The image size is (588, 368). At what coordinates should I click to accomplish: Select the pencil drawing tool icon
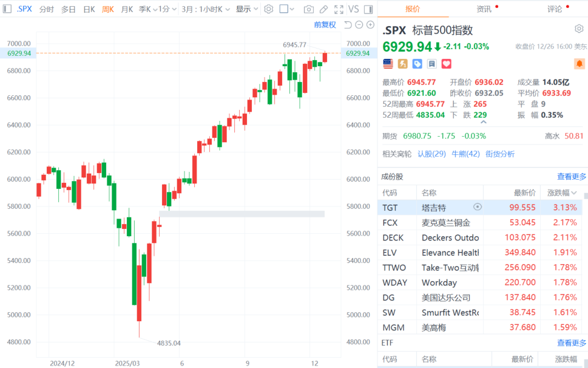(324, 9)
